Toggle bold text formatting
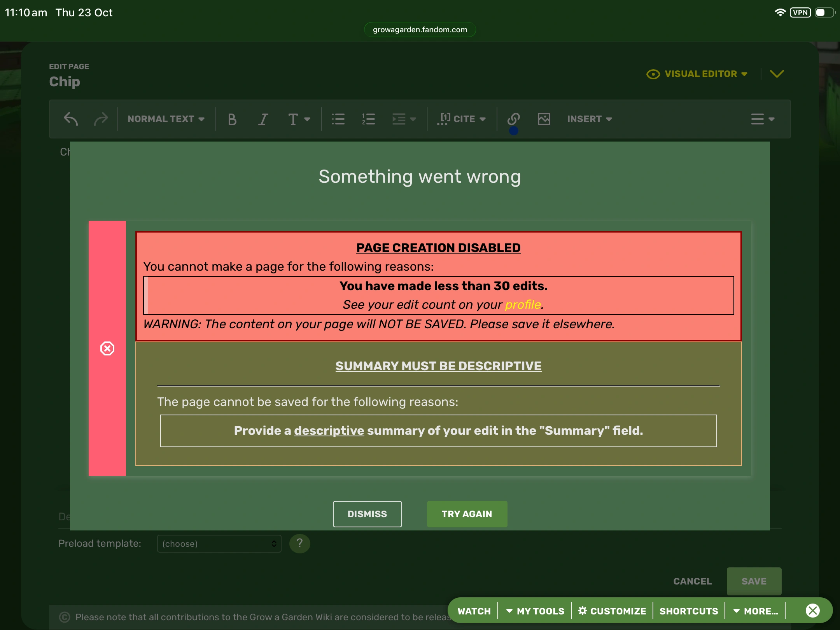The image size is (840, 630). (x=232, y=119)
